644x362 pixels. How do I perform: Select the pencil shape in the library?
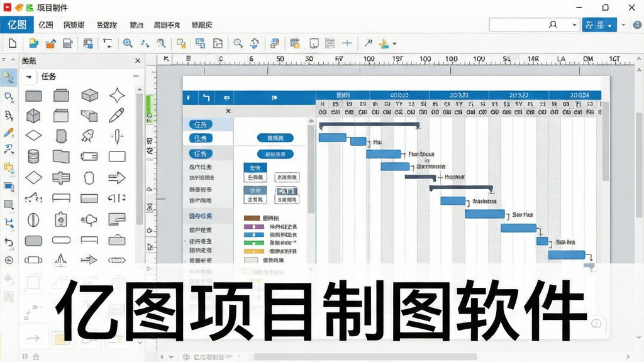[116, 116]
